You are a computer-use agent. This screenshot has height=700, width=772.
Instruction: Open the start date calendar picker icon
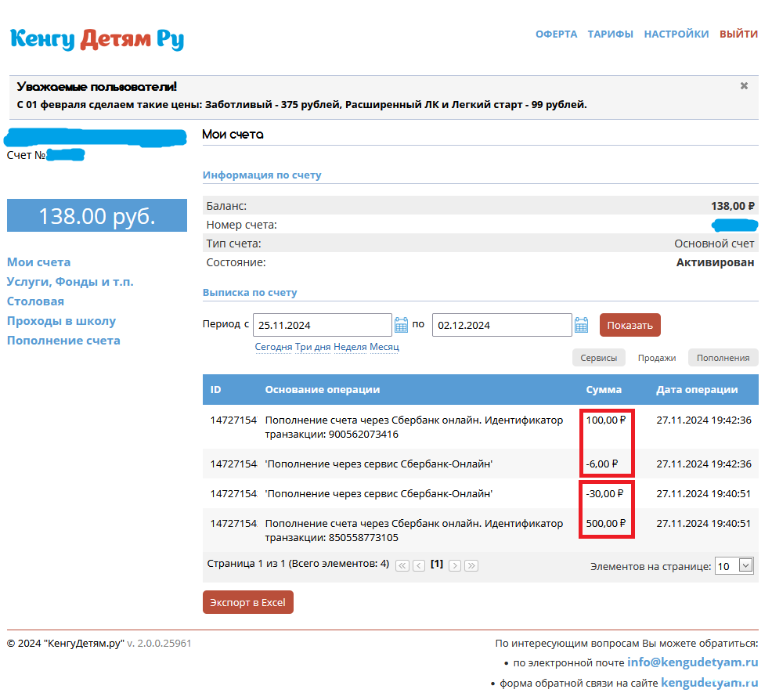point(402,325)
